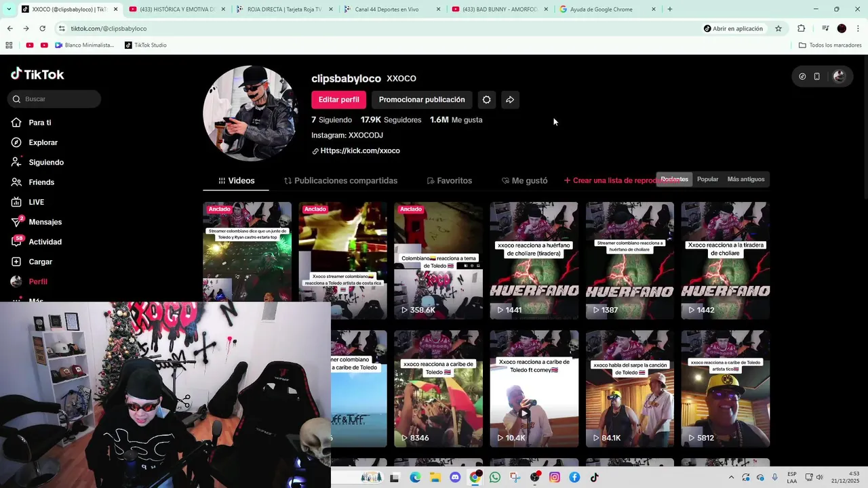Click the share profile arrow icon
This screenshot has height=488, width=868.
tap(509, 100)
